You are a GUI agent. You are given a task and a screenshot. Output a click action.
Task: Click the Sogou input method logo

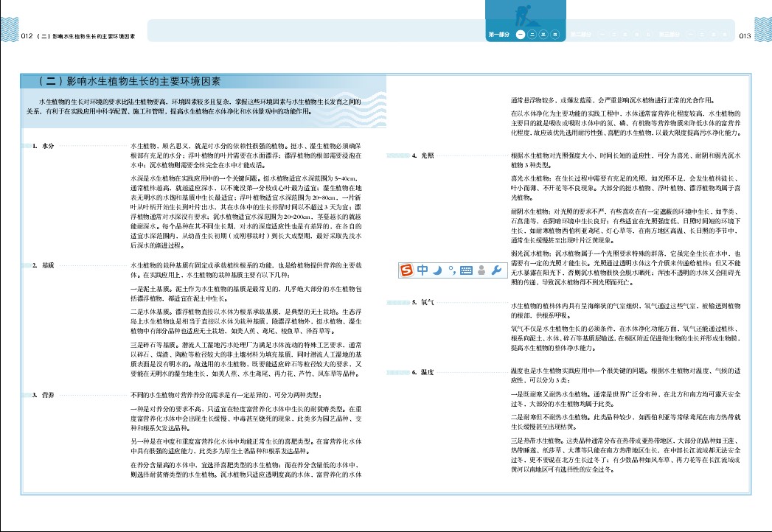click(x=408, y=270)
